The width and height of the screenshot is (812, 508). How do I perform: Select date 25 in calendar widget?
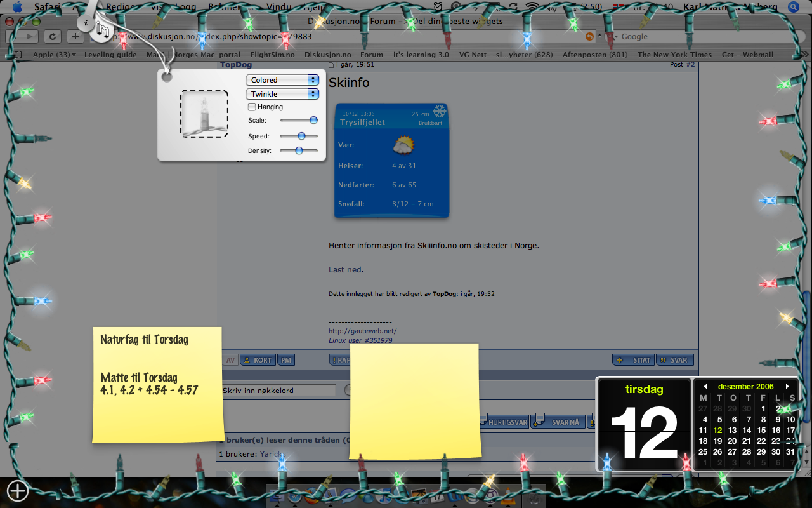point(703,452)
